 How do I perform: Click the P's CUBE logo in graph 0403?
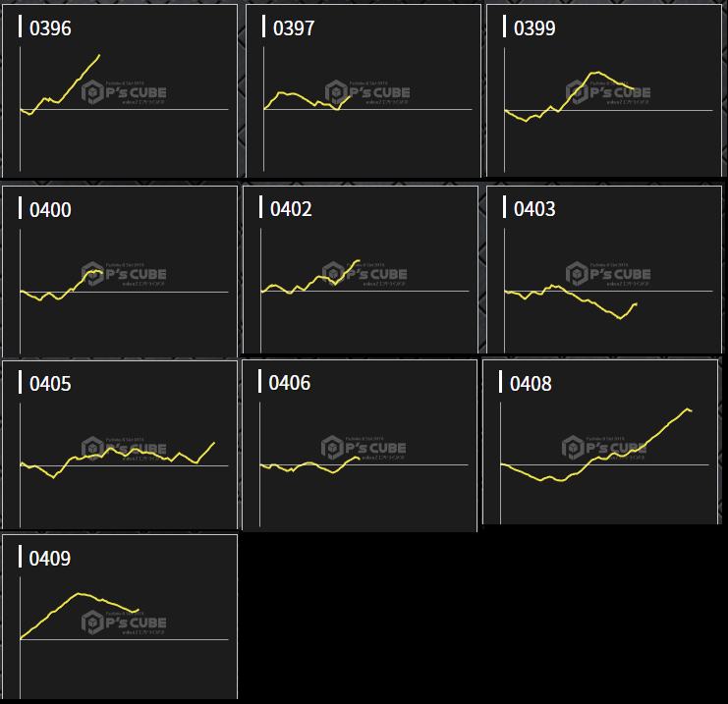(608, 272)
